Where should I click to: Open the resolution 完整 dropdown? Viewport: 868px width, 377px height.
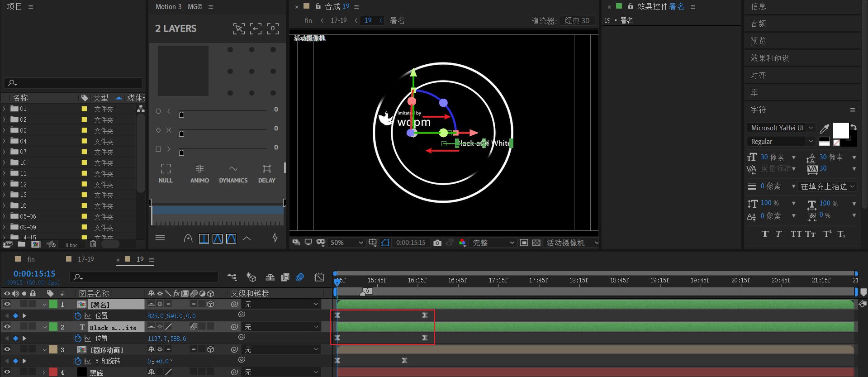[493, 243]
